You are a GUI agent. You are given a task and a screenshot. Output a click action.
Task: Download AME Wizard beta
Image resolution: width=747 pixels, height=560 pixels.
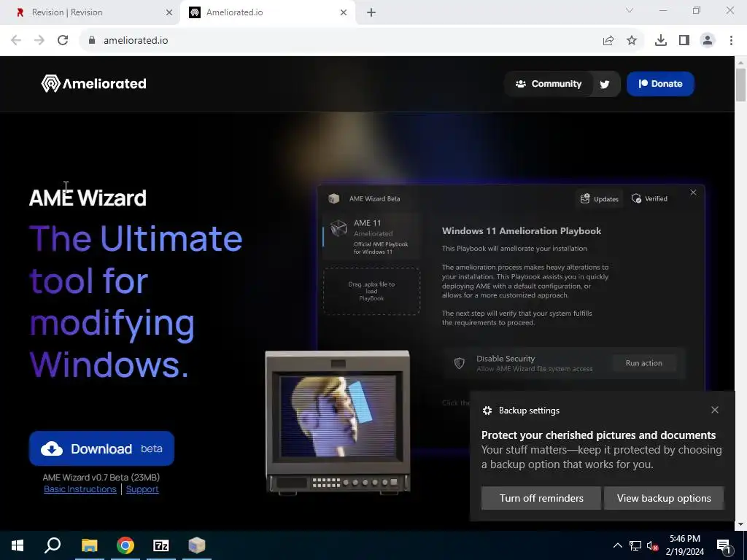pos(101,448)
